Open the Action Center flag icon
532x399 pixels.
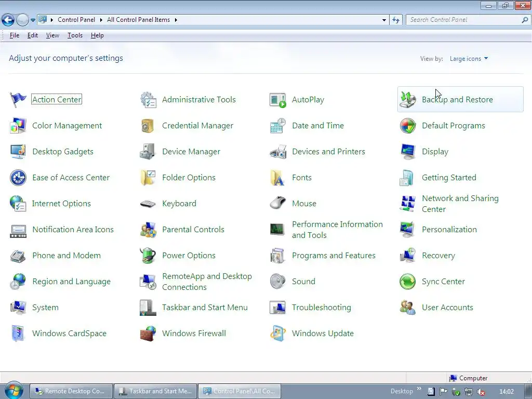pos(18,100)
